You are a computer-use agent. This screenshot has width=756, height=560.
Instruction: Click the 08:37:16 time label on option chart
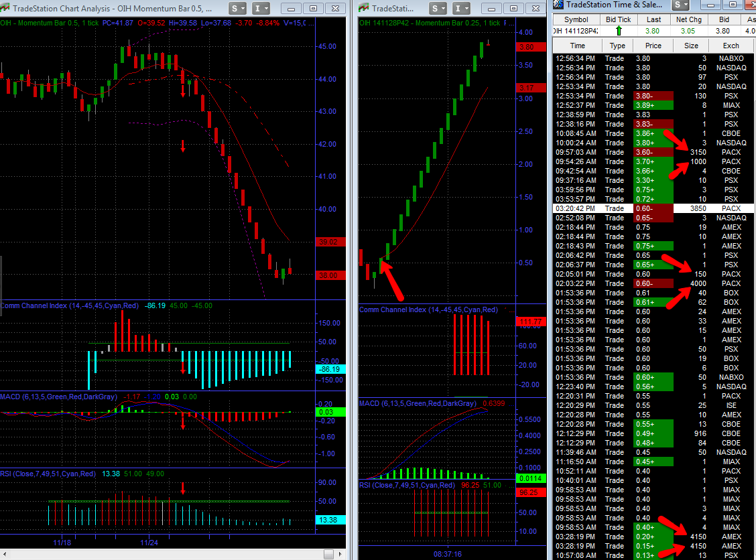tap(448, 554)
